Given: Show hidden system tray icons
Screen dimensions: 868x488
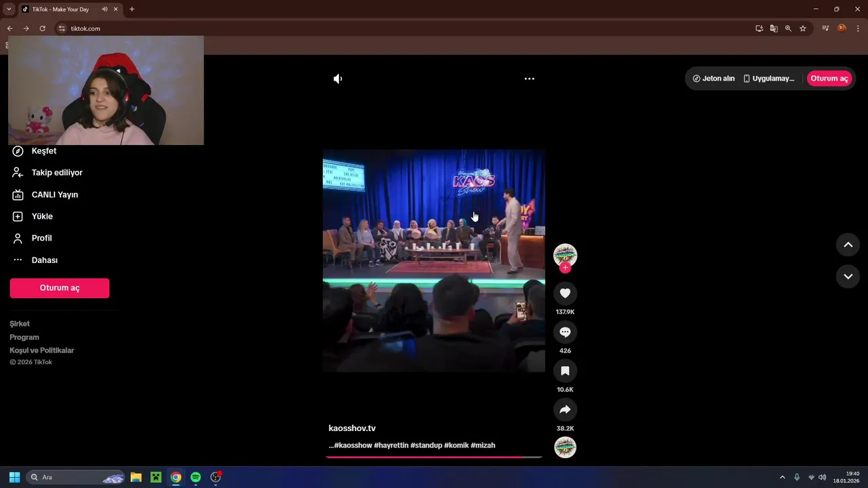Looking at the screenshot, I should click(x=782, y=477).
